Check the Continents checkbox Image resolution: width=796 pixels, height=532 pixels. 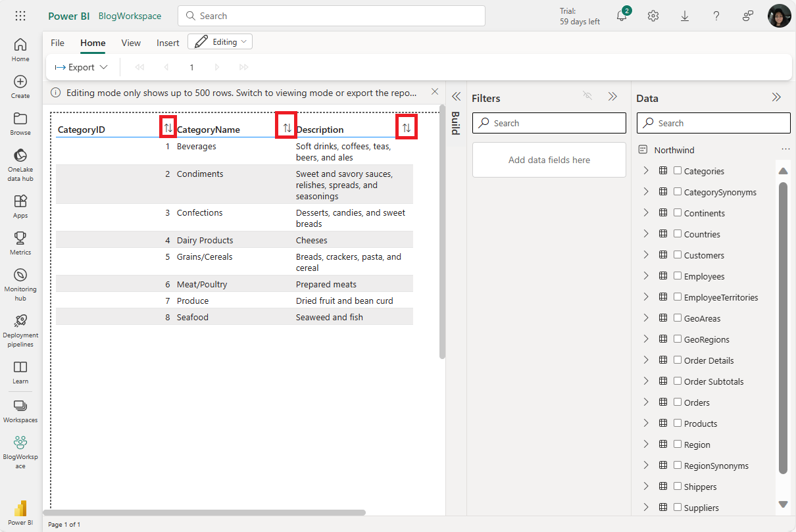click(678, 212)
